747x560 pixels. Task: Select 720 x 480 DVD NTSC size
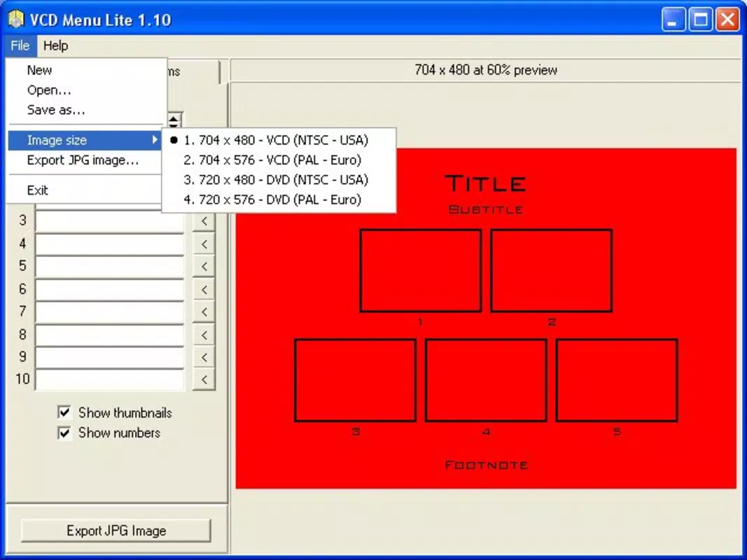(x=279, y=180)
